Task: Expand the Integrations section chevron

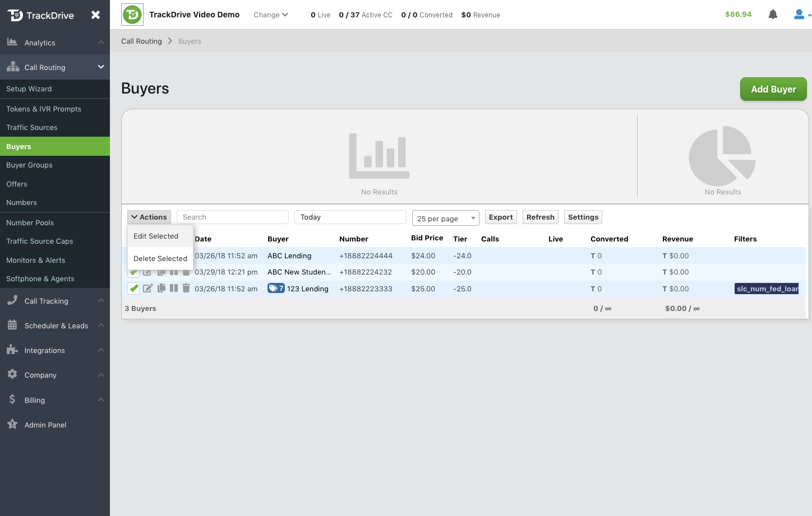Action: tap(101, 350)
